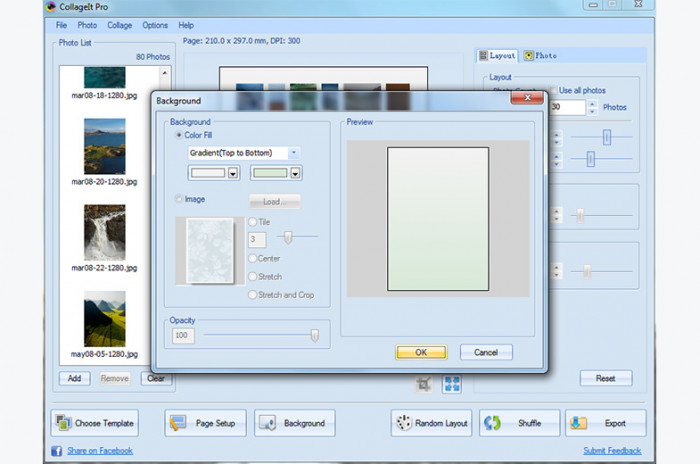Screen dimensions: 700x464
Task: Click OK in the Background dialog
Action: pyautogui.click(x=421, y=352)
